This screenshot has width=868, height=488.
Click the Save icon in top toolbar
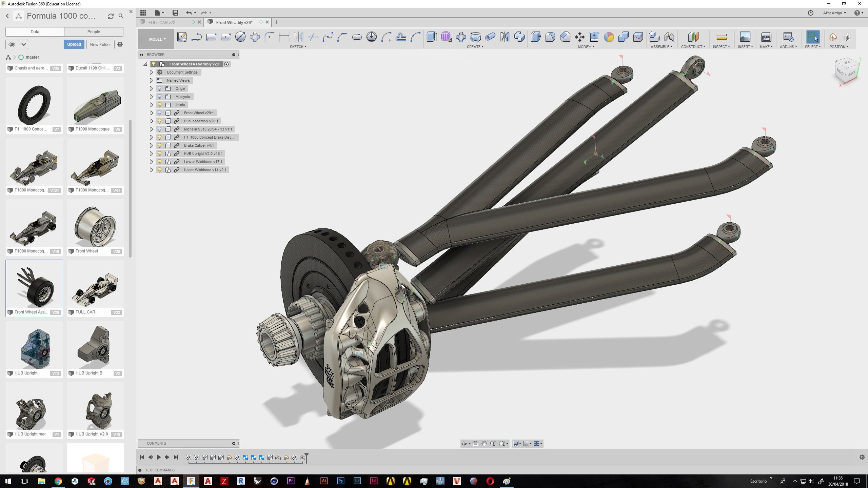pos(175,13)
